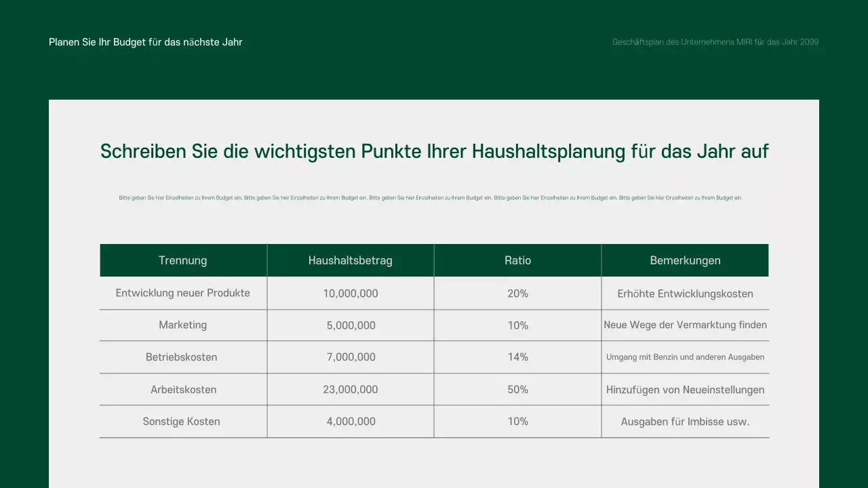Click the small subtitle paragraph under the title
This screenshot has width=868, height=488.
click(434, 197)
